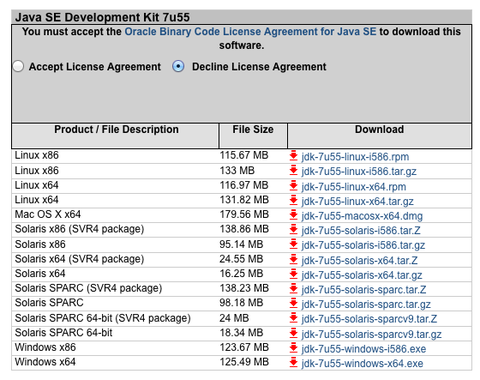The image size is (480, 380).
Task: Select Decline License Agreement radio button
Action: 178,67
